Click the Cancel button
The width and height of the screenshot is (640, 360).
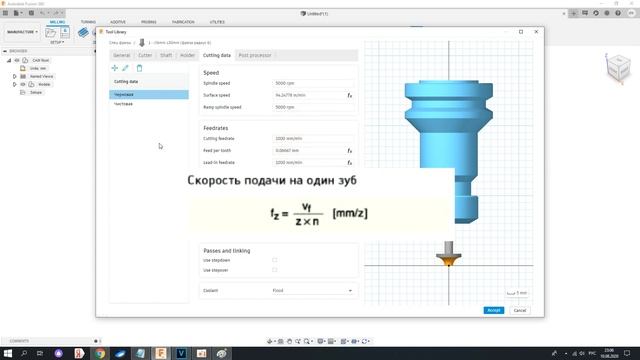(520, 310)
